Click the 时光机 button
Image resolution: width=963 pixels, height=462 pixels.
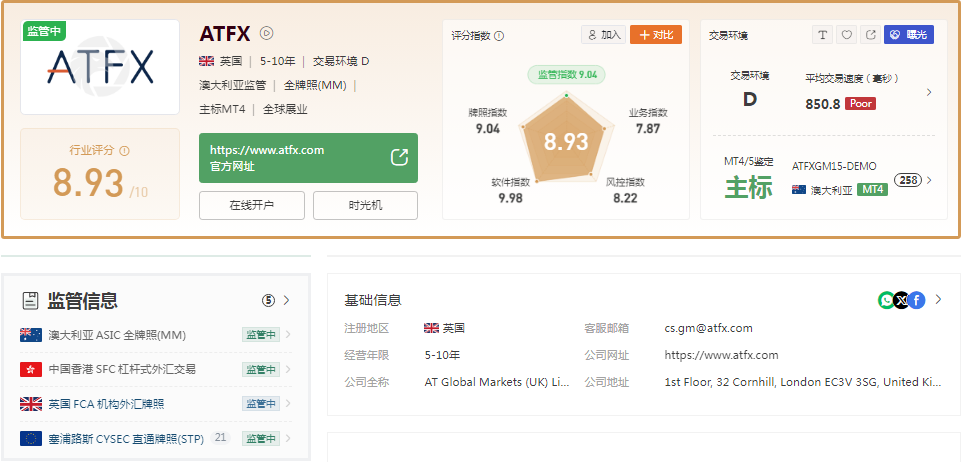click(x=365, y=205)
